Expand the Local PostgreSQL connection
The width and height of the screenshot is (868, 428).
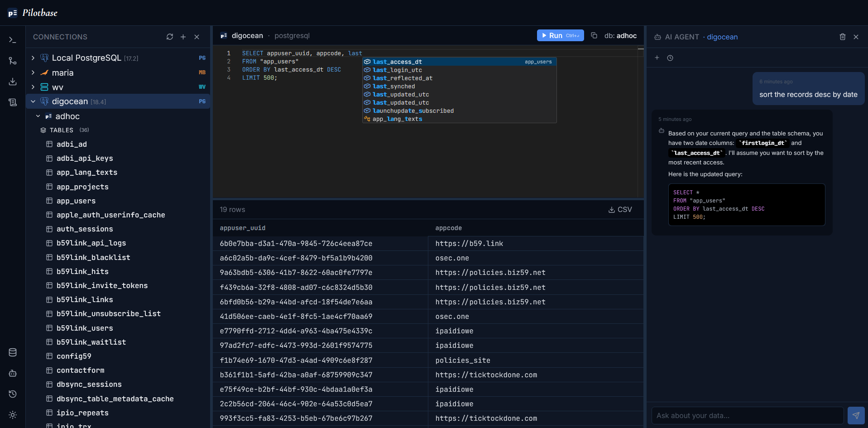coord(33,58)
